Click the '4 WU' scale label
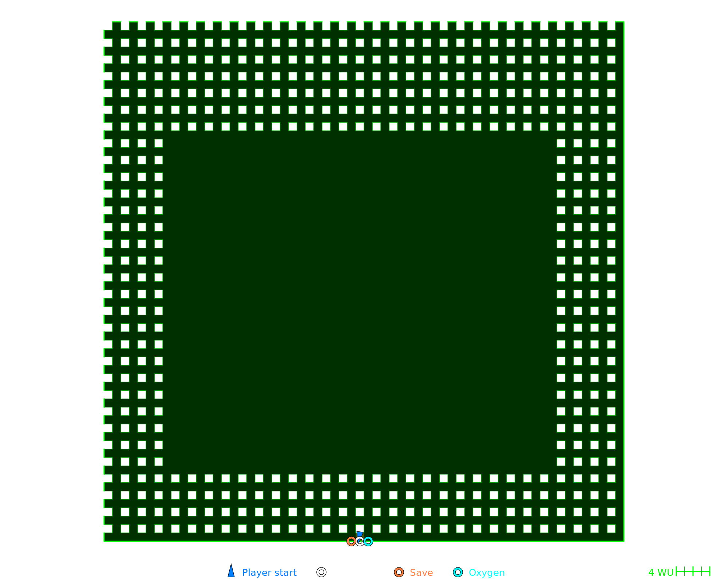 pyautogui.click(x=661, y=573)
